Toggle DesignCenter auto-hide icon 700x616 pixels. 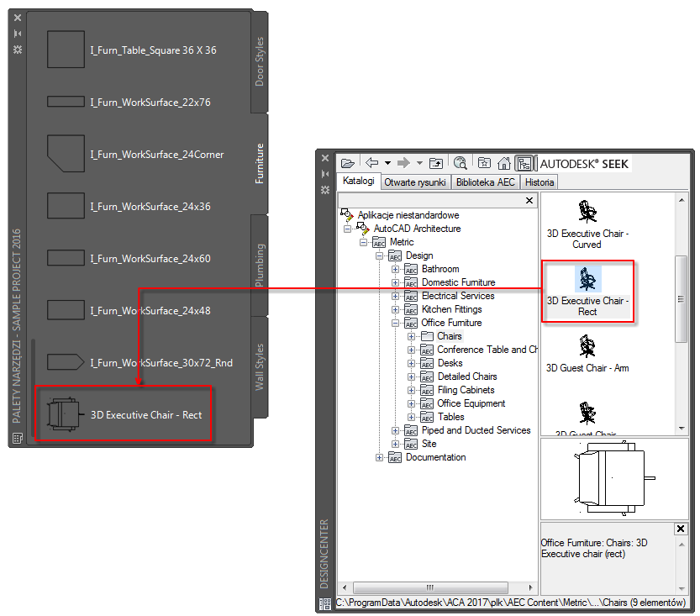325,174
